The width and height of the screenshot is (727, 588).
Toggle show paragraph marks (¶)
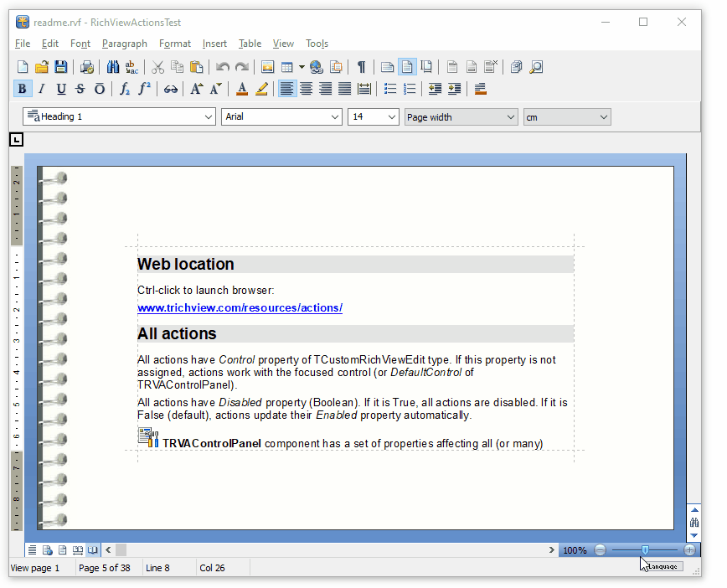click(361, 67)
